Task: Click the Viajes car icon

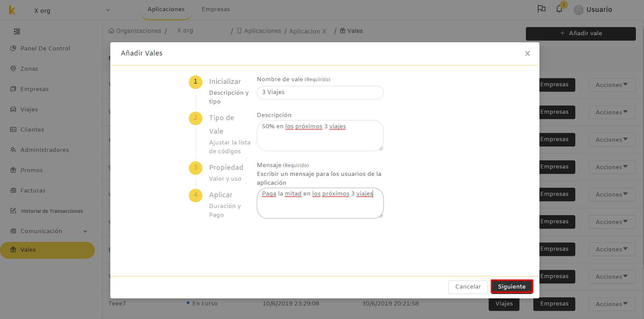Action: 13,109
